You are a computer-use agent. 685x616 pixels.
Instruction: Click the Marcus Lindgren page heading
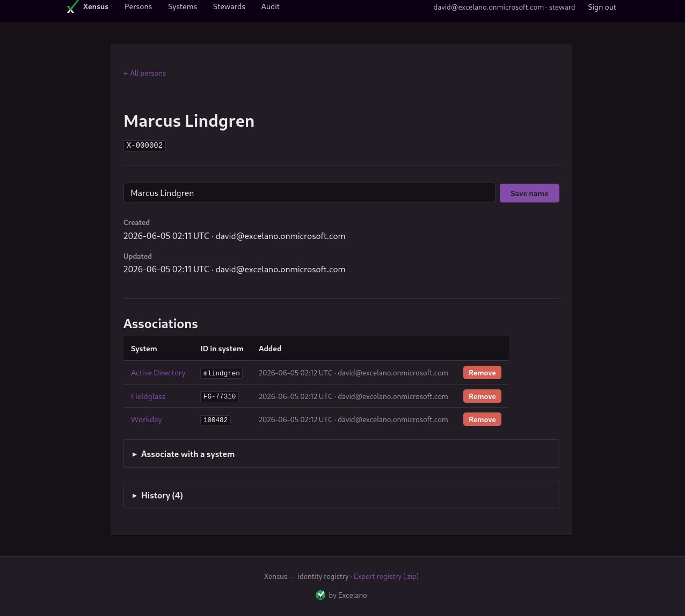tap(189, 121)
